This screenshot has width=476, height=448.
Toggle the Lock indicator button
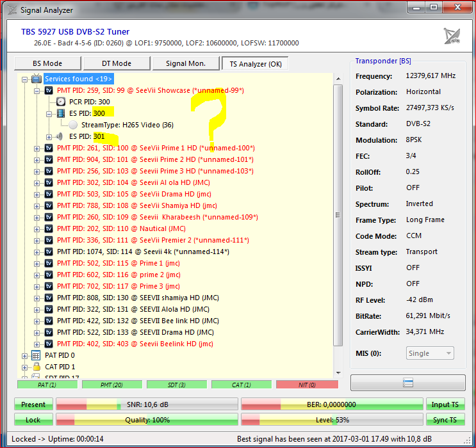click(33, 420)
